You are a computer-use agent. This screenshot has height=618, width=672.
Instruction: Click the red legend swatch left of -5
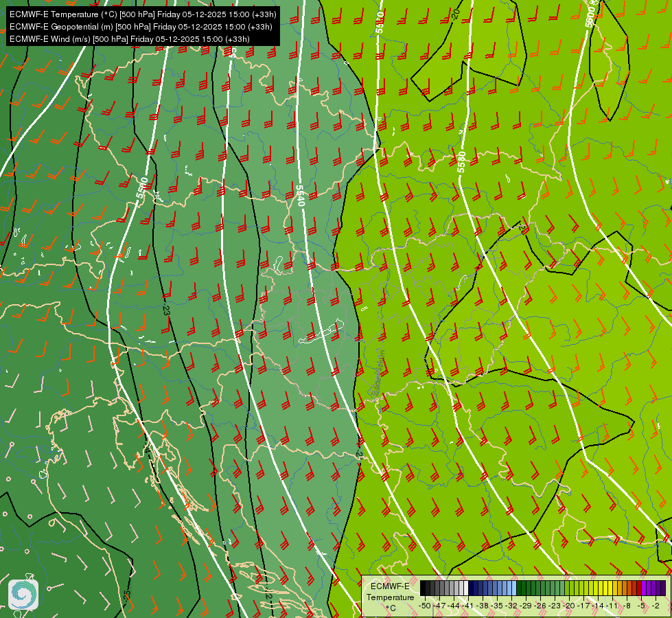pyautogui.click(x=639, y=588)
